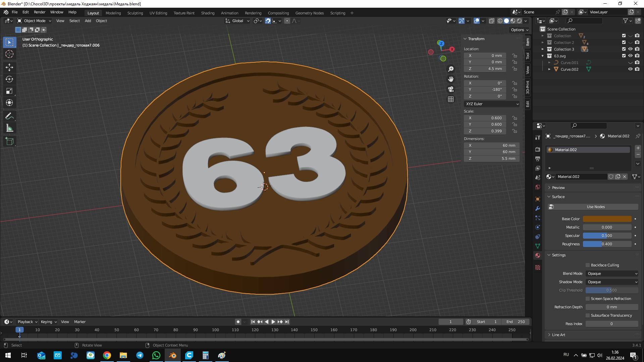The width and height of the screenshot is (644, 362).
Task: Open the Object Data properties tab
Action: point(538,246)
